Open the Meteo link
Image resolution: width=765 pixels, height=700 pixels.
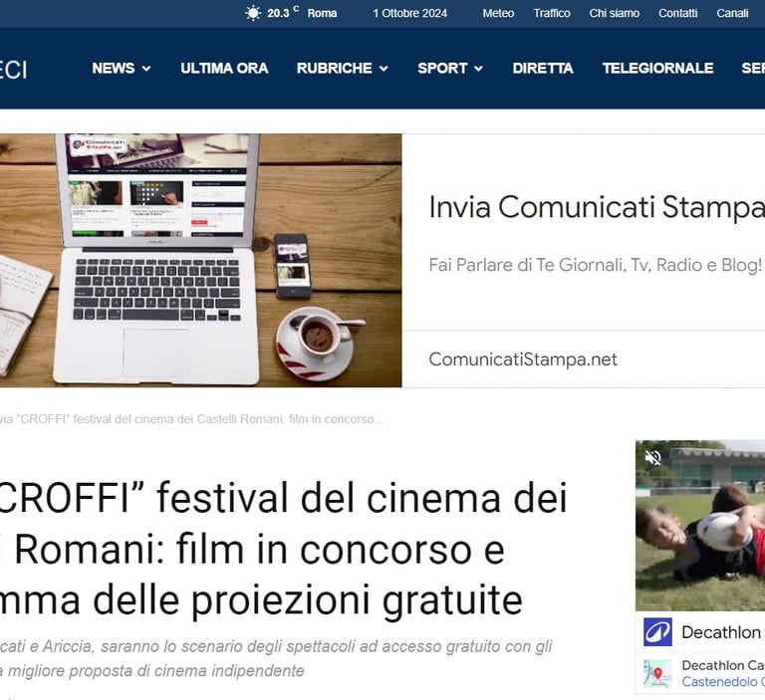click(x=498, y=13)
